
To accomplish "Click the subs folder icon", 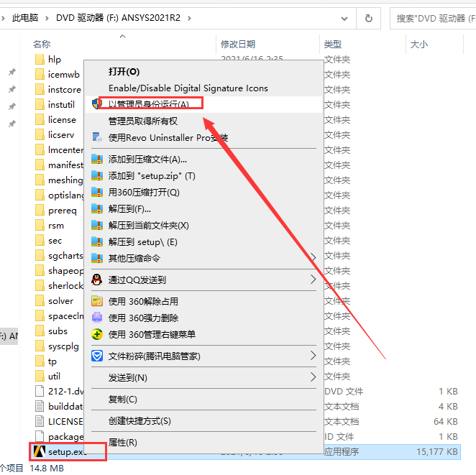I will click(40, 331).
